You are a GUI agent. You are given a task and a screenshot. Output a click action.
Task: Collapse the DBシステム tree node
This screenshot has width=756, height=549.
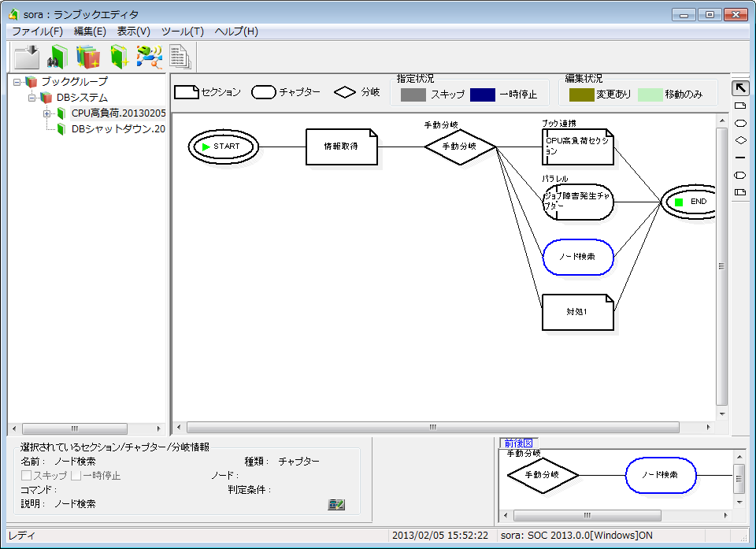point(31,98)
